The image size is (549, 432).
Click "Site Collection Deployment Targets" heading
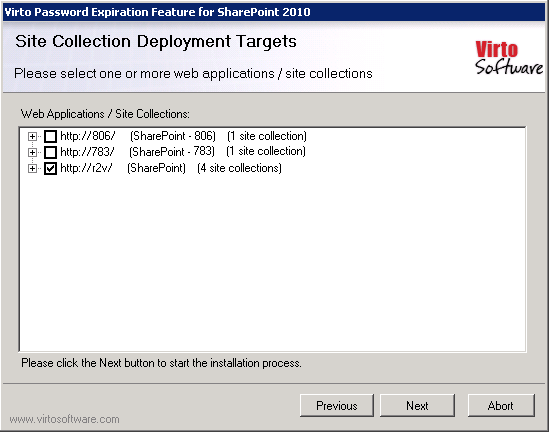[x=156, y=42]
